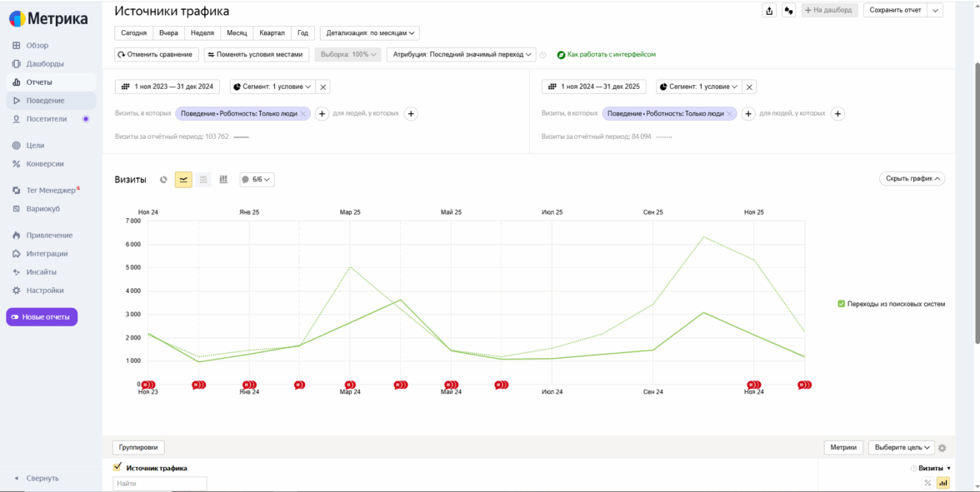Click the 6/6 series color selector
This screenshot has width=980, height=492.
pyautogui.click(x=257, y=180)
